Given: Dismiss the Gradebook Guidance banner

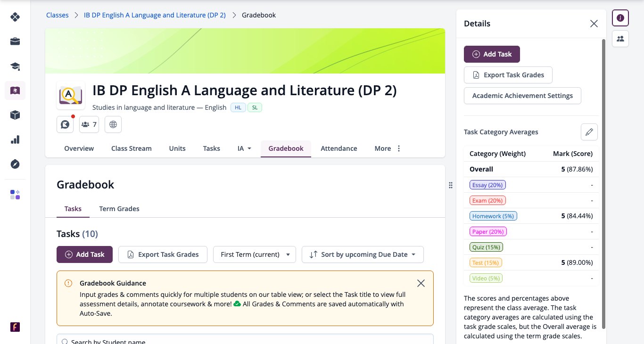Looking at the screenshot, I should pos(421,283).
